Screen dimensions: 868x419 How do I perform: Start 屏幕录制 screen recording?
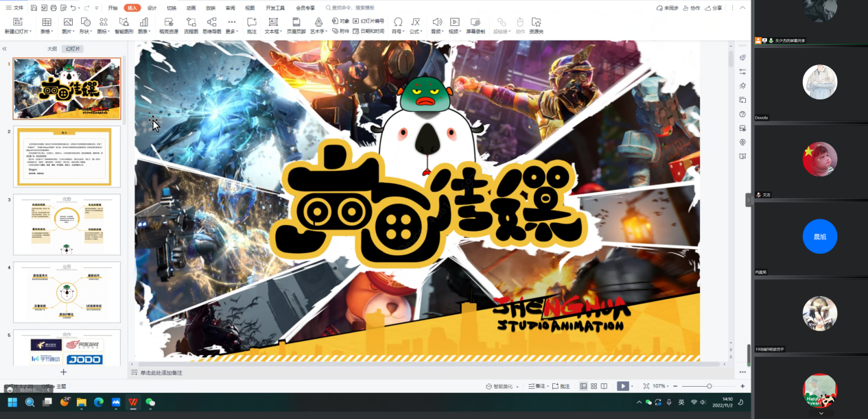[x=476, y=26]
